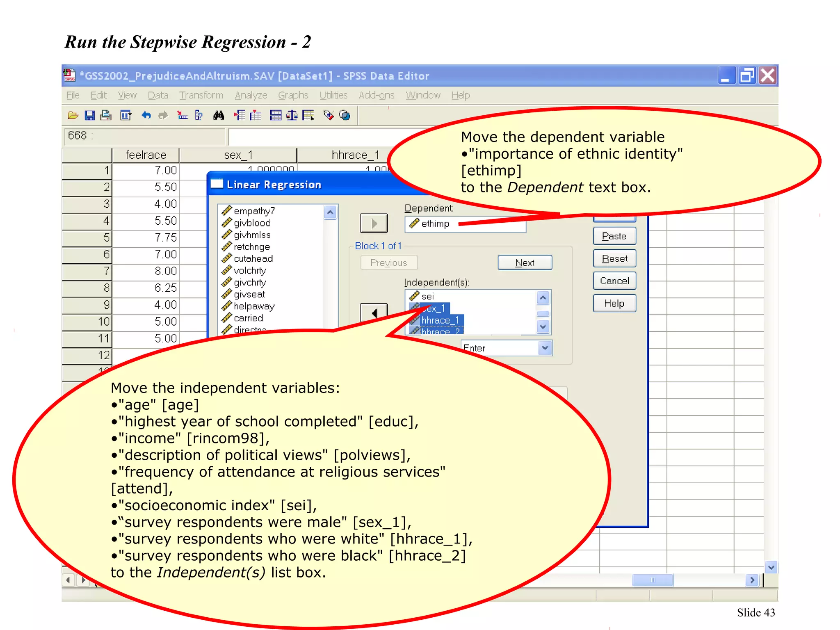Open the Data menu

point(158,95)
